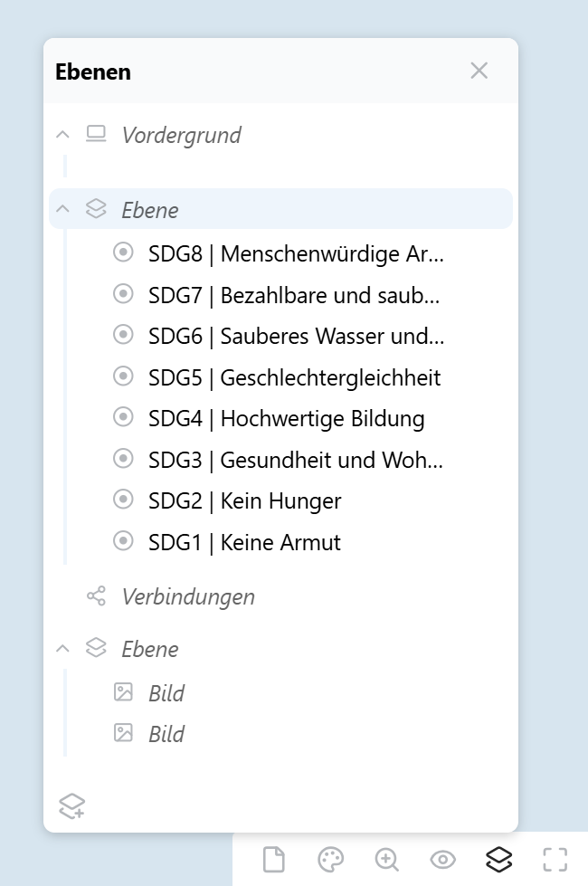Collapse the Vordergrund group chevron
This screenshot has width=588, height=886.
[62, 135]
